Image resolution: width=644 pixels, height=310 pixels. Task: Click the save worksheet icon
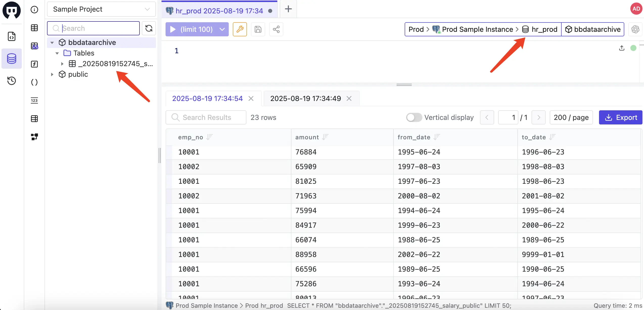258,29
